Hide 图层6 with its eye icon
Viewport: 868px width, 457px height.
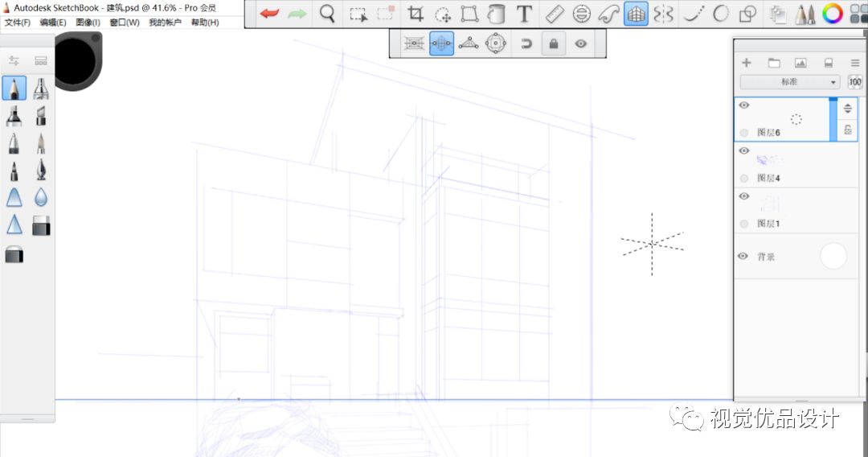click(744, 105)
